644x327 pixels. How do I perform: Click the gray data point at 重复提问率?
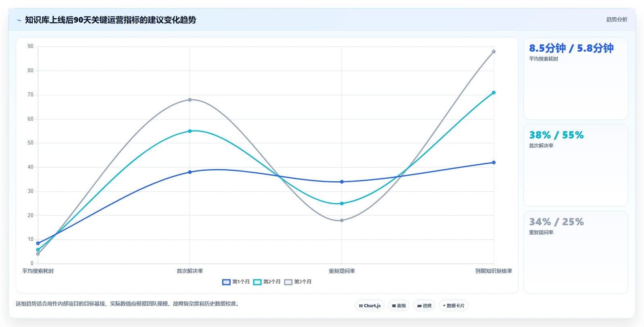click(342, 220)
